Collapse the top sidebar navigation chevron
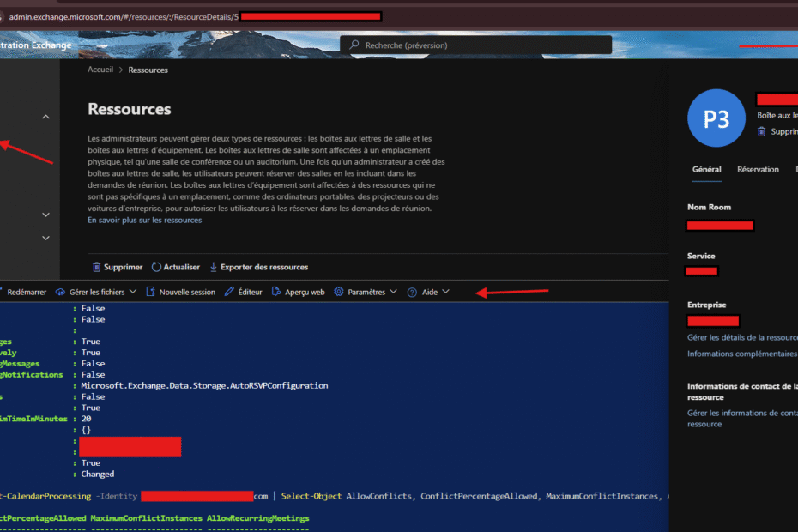 [46, 117]
